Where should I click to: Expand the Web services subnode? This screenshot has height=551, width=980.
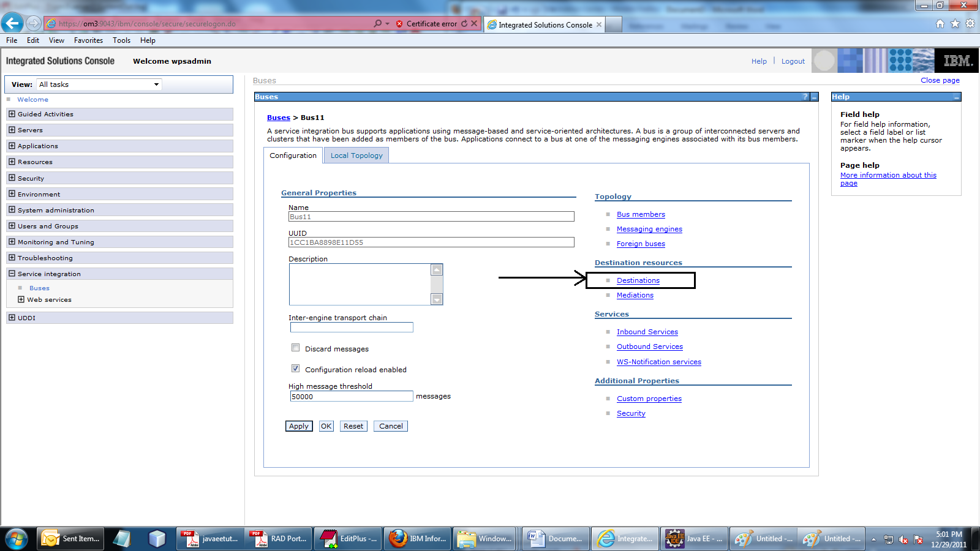pyautogui.click(x=21, y=299)
